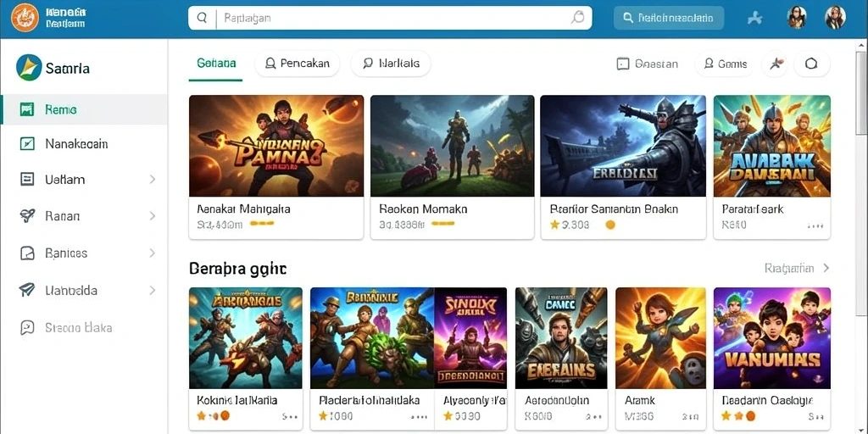Click the Banices icon

point(26,253)
